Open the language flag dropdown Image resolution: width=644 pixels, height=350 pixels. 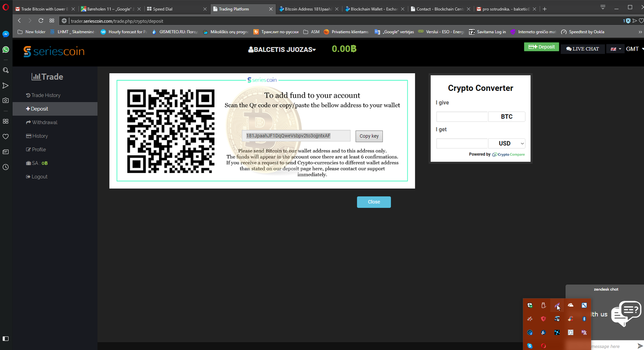click(616, 49)
